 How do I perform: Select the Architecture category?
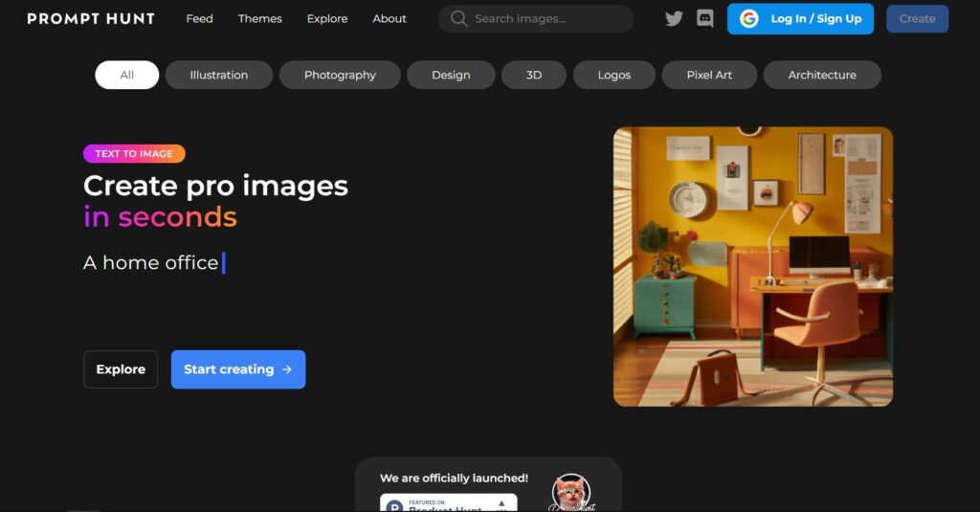pos(822,75)
